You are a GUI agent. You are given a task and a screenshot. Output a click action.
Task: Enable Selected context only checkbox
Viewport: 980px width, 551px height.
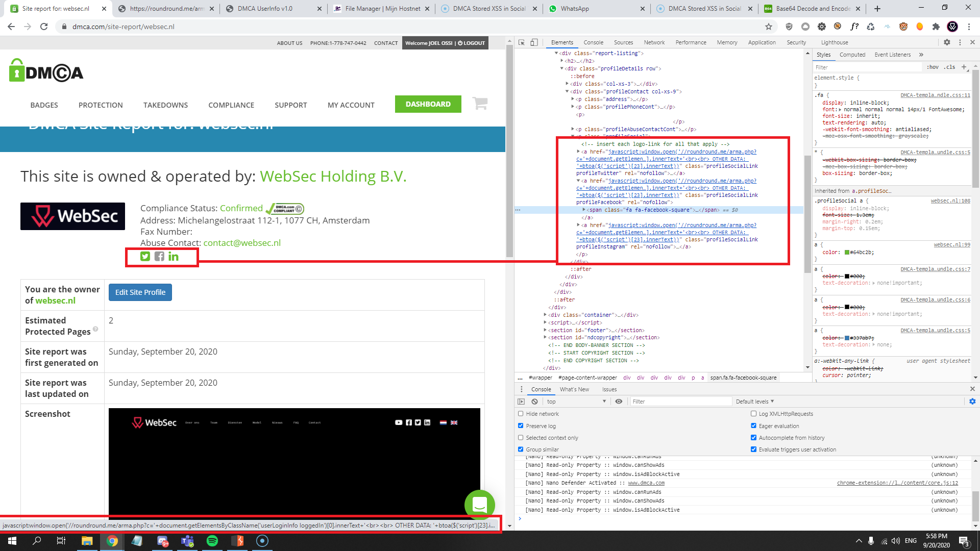coord(521,438)
